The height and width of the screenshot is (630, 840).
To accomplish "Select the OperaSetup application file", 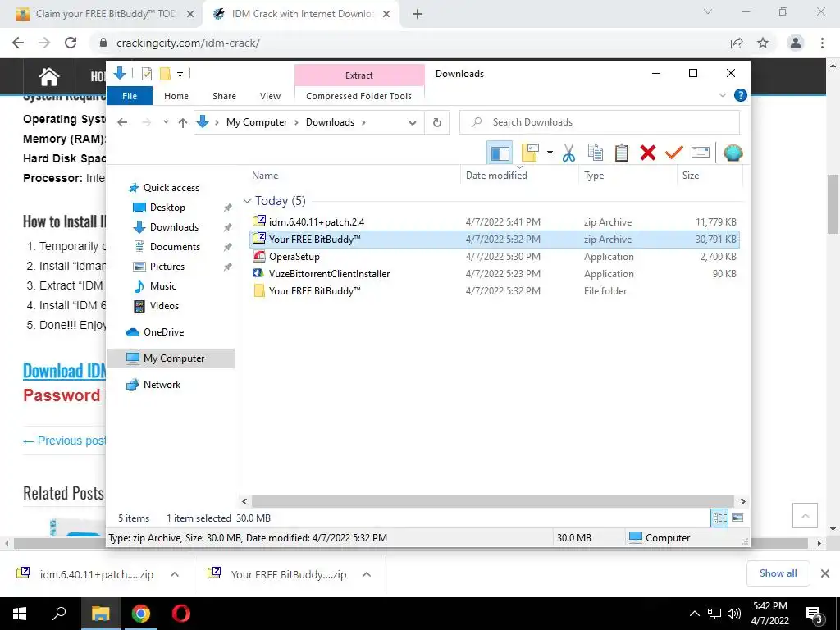I will click(495, 257).
